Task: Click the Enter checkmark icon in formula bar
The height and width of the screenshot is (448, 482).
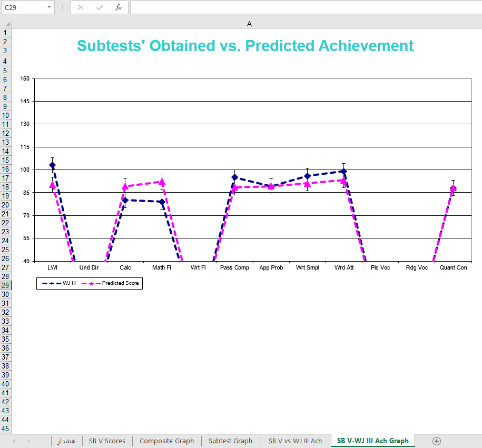Action: (x=100, y=7)
